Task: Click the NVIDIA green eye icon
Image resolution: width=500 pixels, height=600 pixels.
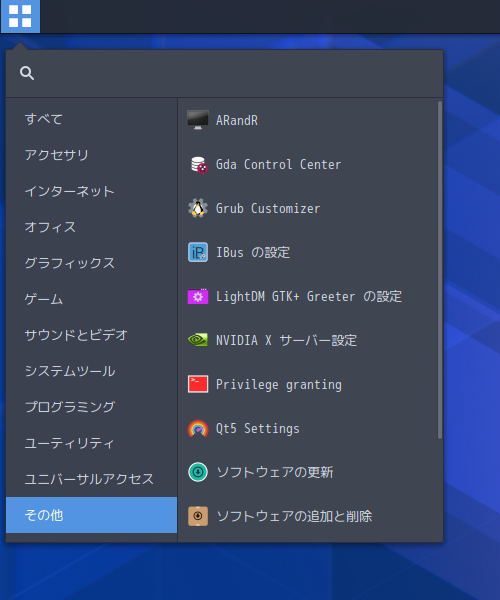Action: click(198, 340)
